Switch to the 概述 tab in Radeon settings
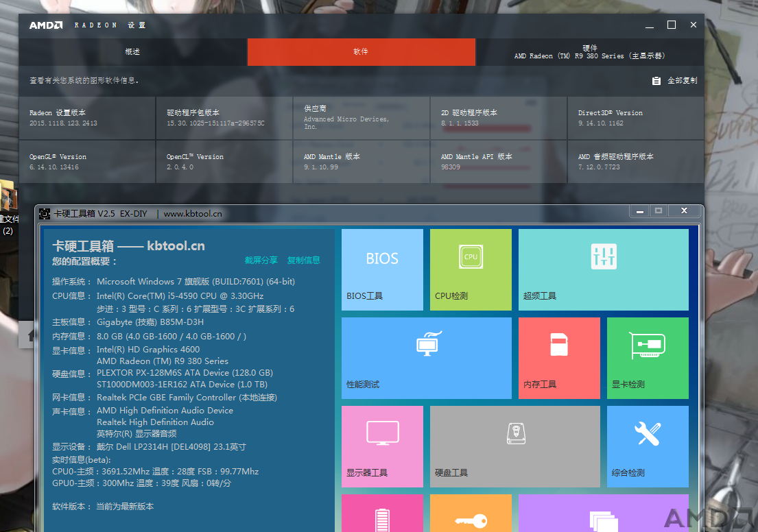 coord(132,51)
